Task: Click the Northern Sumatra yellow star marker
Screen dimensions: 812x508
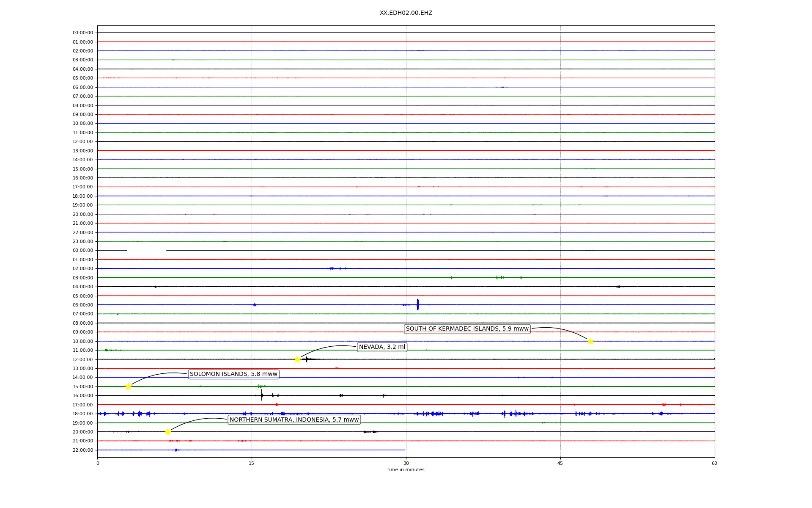Action: (x=168, y=432)
